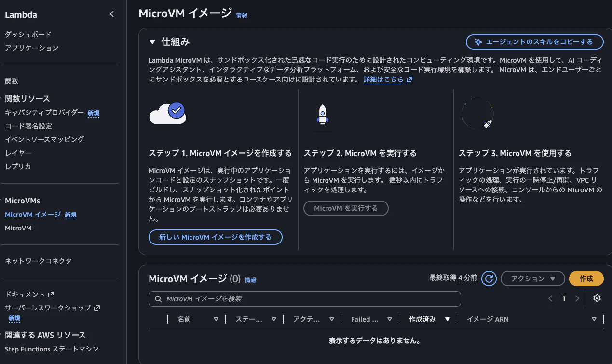
Task: Click the rocket illustration in step 2
Action: click(323, 116)
